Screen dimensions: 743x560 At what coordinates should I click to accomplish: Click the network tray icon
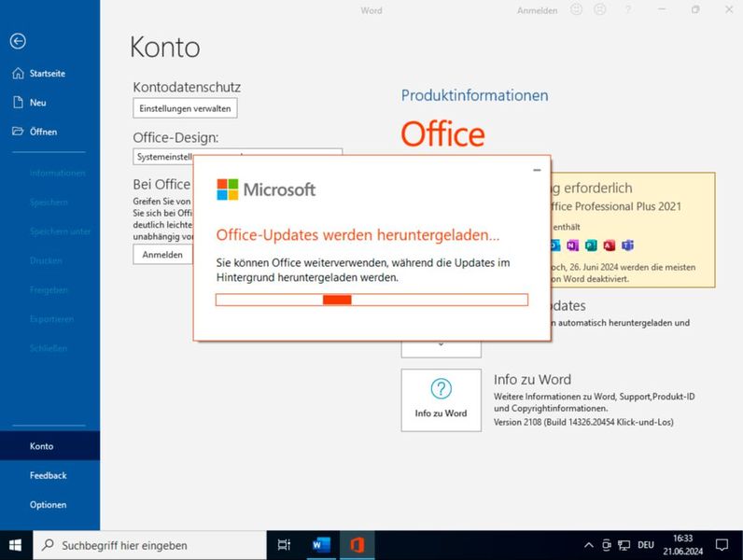click(624, 545)
